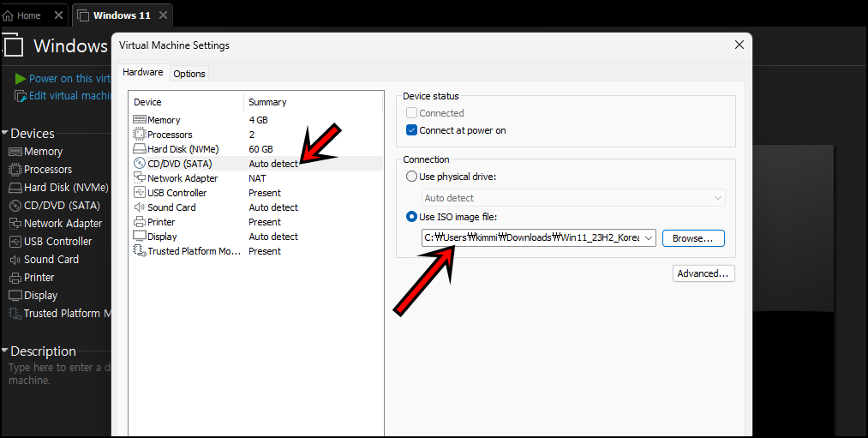Screen dimensions: 868x438
Task: Close the Virtual Machine Settings dialog
Action: pos(739,45)
